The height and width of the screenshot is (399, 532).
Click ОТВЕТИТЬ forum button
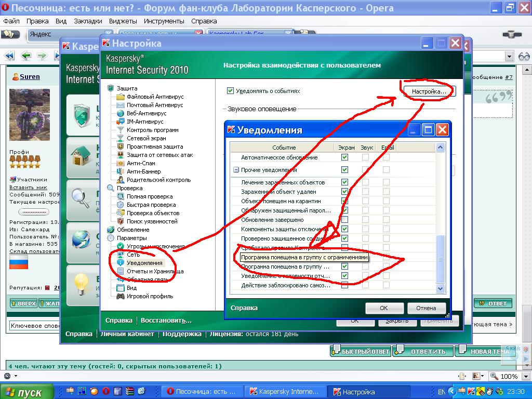coord(423,351)
